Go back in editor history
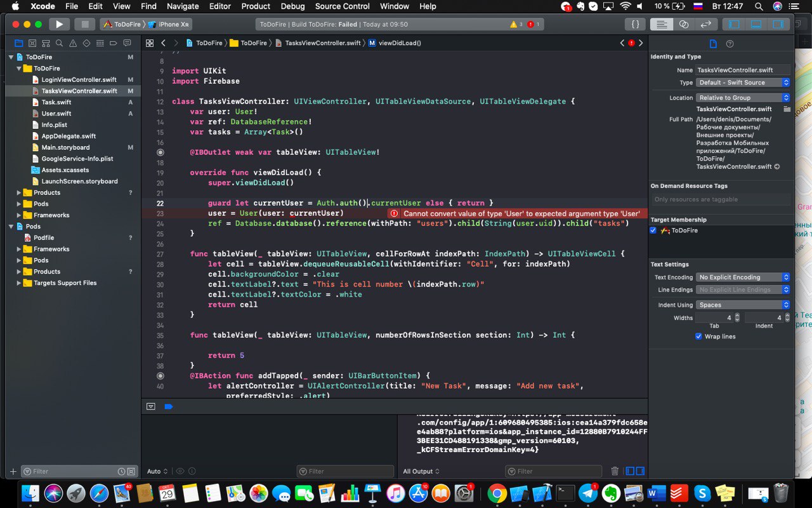Screen dimensions: 812x508 pos(164,43)
